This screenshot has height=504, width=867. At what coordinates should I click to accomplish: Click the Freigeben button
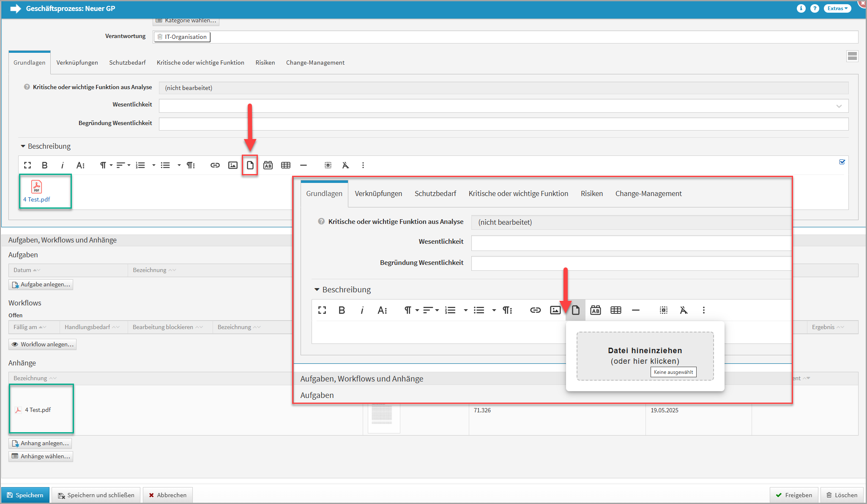(793, 495)
